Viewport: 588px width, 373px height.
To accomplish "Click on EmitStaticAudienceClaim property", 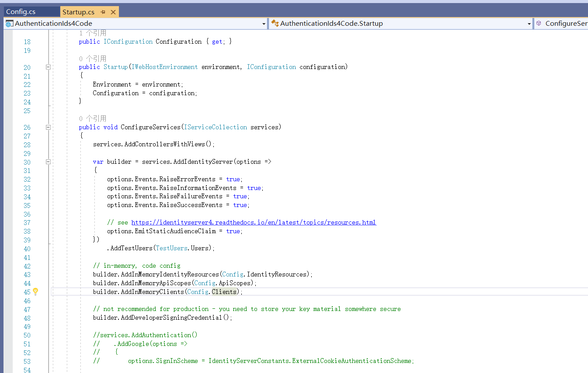I will pos(175,231).
